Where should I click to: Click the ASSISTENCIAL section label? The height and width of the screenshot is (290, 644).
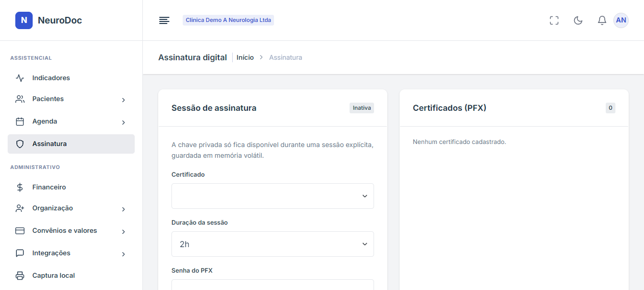[31, 58]
